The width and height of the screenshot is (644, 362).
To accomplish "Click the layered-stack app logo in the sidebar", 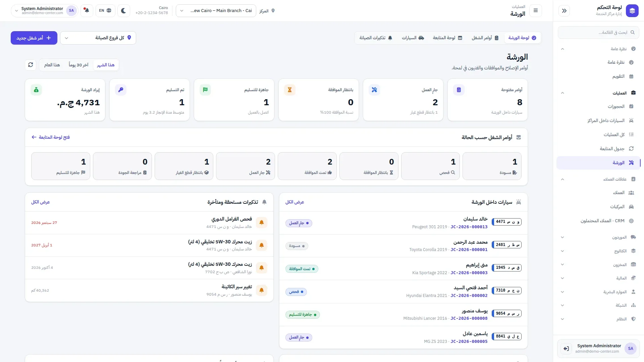I will pos(632,11).
